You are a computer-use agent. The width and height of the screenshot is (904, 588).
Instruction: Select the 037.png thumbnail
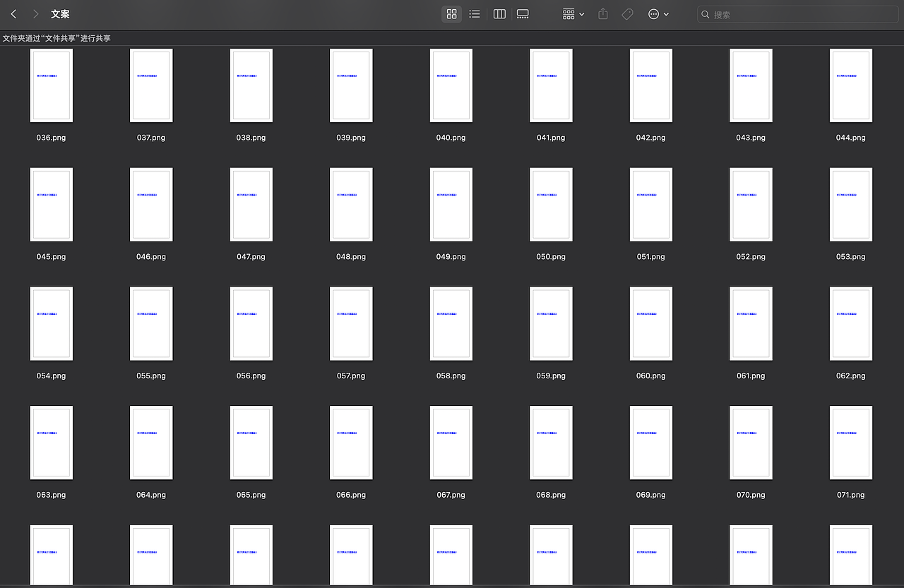point(151,85)
